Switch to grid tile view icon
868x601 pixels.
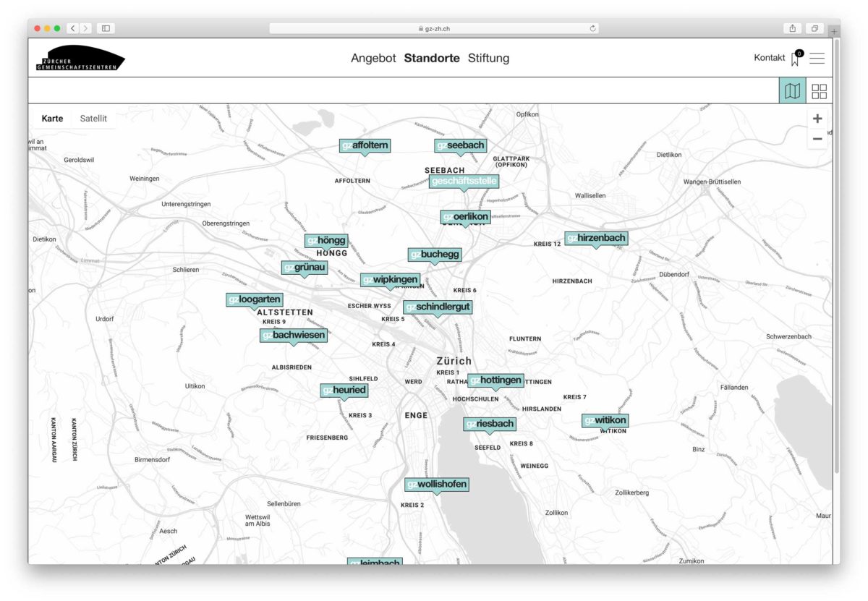click(x=819, y=91)
